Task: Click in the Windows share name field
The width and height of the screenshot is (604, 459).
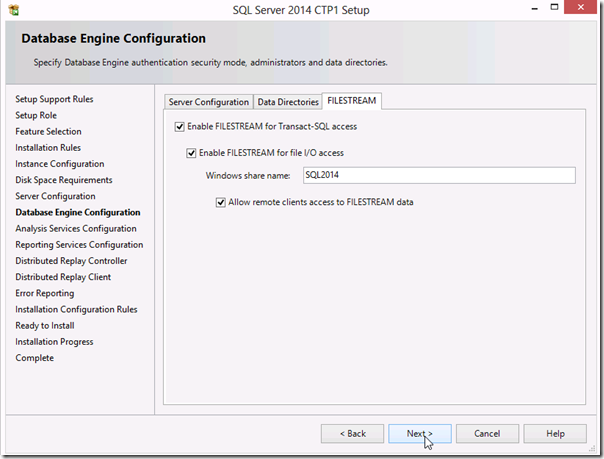Action: pyautogui.click(x=439, y=175)
